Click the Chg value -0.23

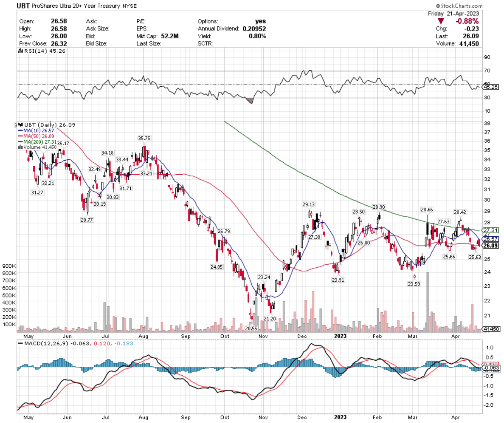click(x=472, y=29)
